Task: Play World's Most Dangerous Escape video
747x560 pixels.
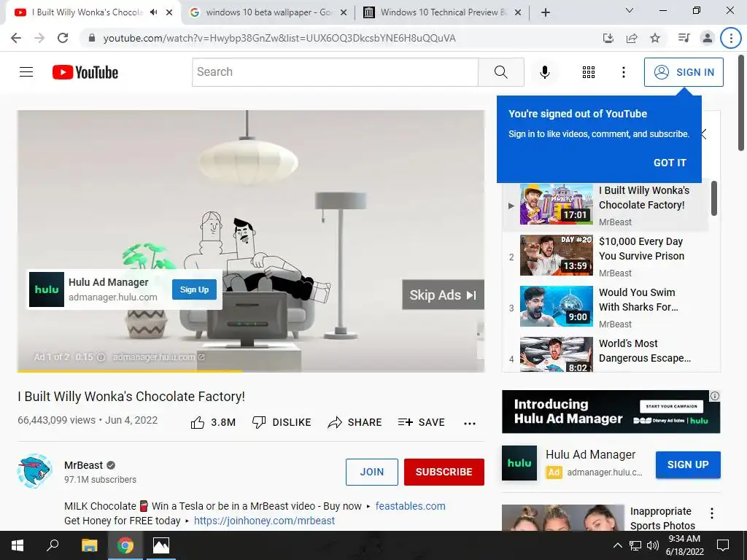Action: click(605, 353)
